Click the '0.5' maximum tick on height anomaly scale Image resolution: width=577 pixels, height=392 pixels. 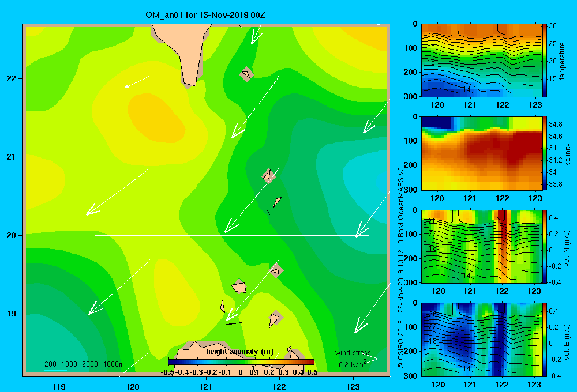[x=312, y=372]
